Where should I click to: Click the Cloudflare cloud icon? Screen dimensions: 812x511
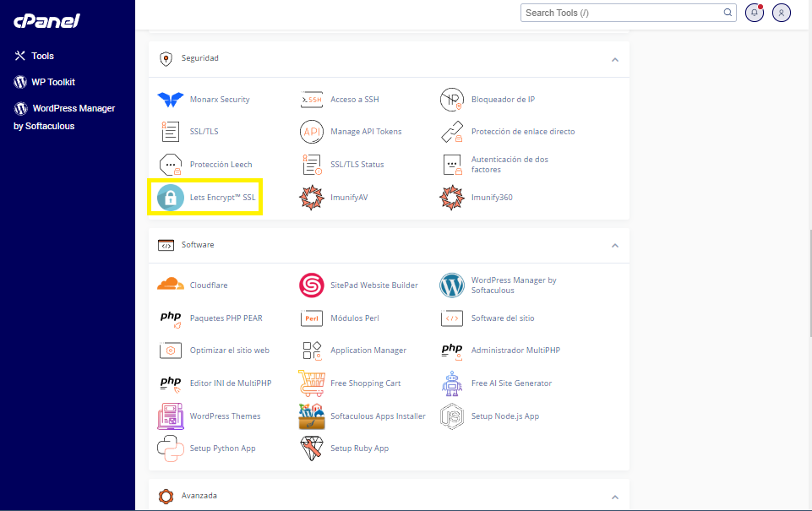pos(171,285)
